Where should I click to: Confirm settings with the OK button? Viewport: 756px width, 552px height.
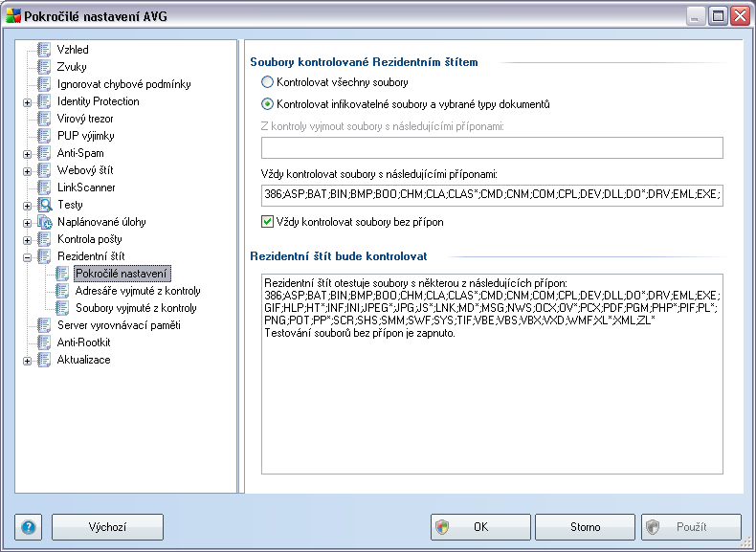[x=480, y=527]
